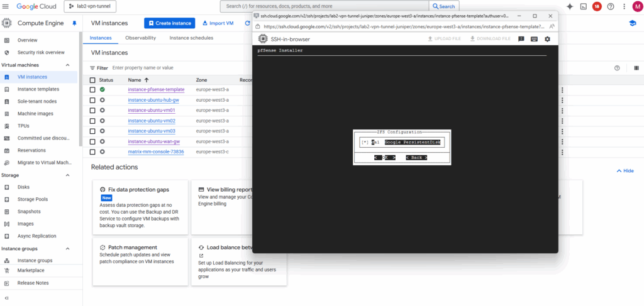Image resolution: width=644 pixels, height=306 pixels.
Task: Open more actions for instance-ubuntu-vm01 row
Action: (x=562, y=111)
